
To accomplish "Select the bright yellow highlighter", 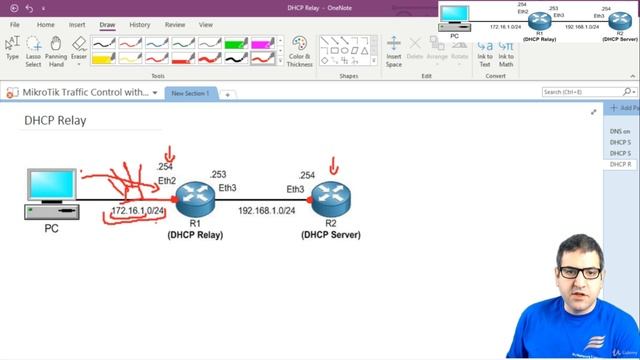I will 104,58.
